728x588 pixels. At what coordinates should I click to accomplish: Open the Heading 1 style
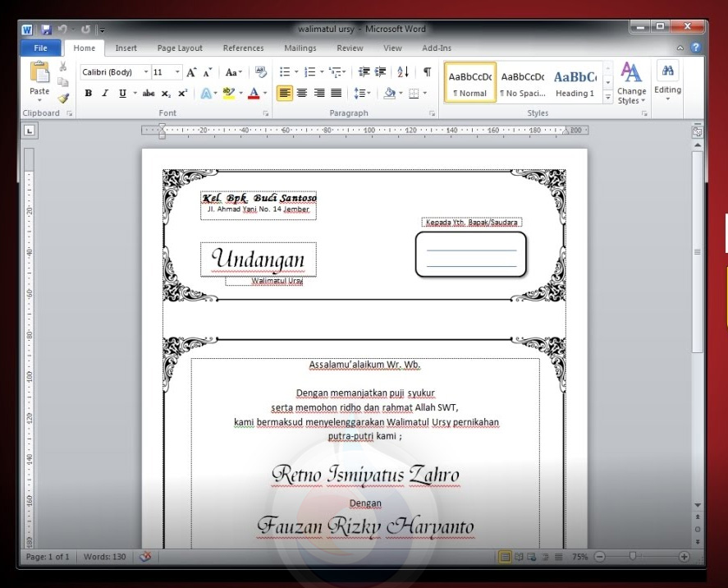click(575, 82)
